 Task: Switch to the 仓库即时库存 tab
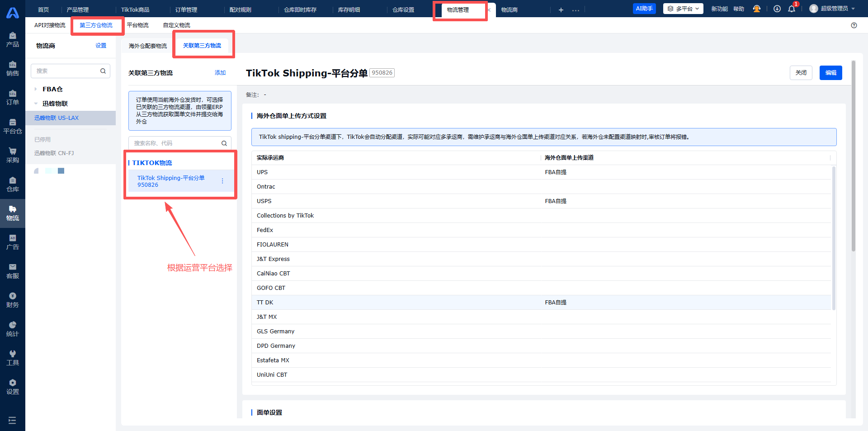(300, 10)
